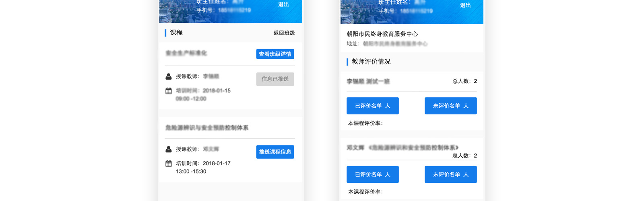Image resolution: width=644 pixels, height=201 pixels.
Task: Click the 2018-01-17 training date text
Action: [x=217, y=164]
